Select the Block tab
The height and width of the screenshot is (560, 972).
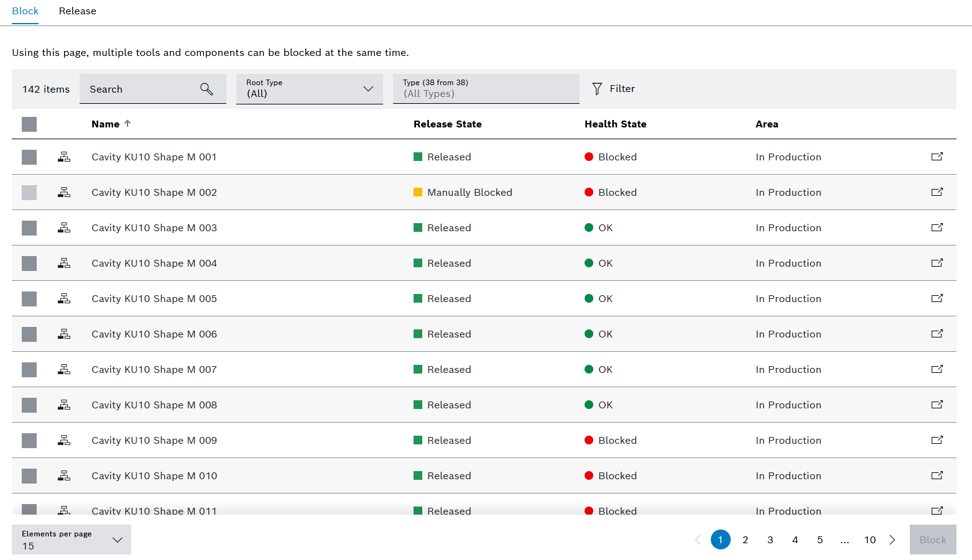(25, 11)
